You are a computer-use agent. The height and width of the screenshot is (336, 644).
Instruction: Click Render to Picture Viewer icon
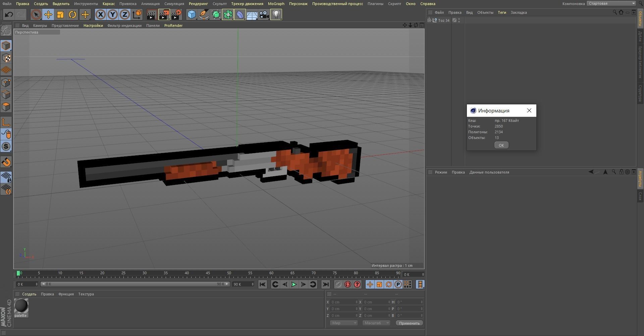point(164,14)
